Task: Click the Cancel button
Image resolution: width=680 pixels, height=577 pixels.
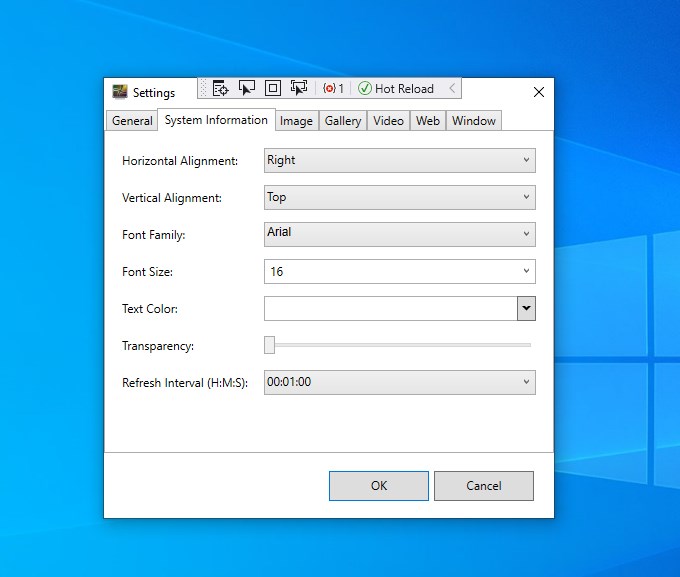Action: click(484, 486)
